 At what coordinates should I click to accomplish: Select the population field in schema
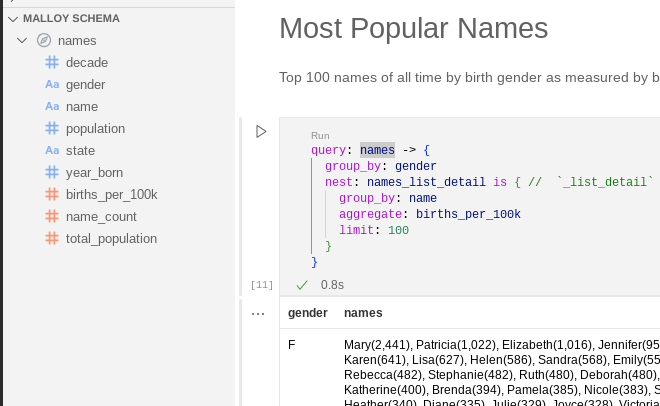[95, 129]
